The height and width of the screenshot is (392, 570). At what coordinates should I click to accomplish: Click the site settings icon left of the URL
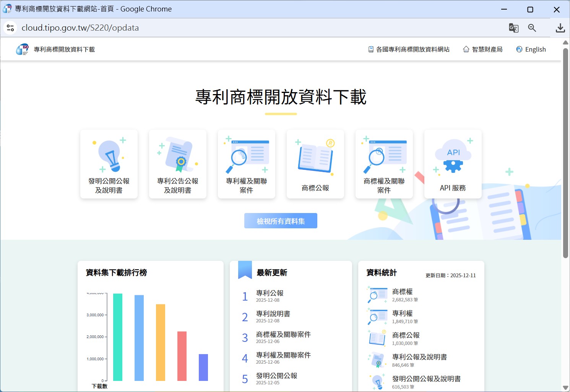[10, 28]
